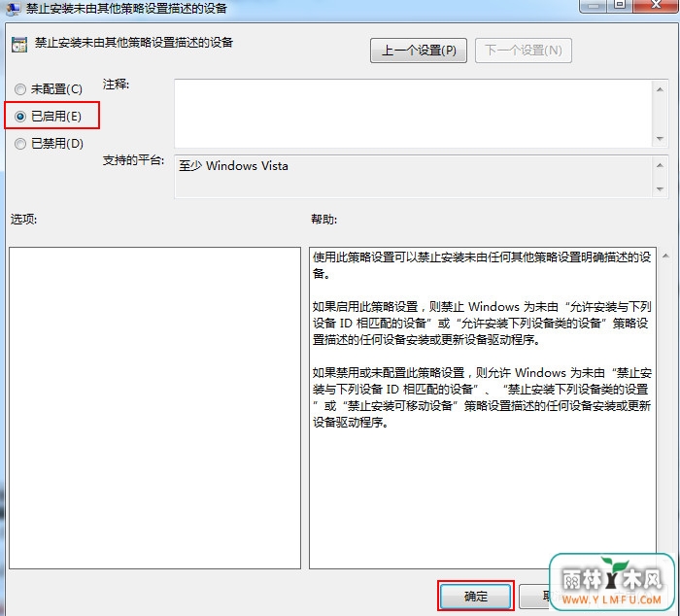This screenshot has height=616, width=680.
Task: Click the comment box scroll up arrow
Action: point(660,89)
